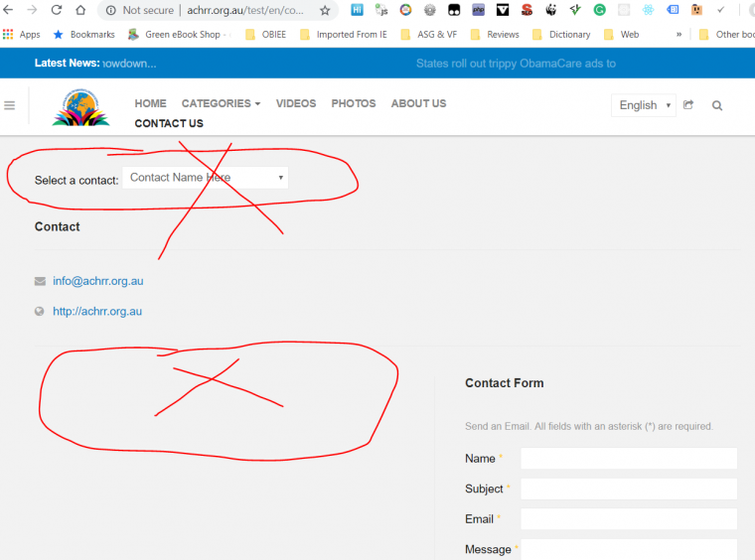
Task: Open the React developer tools extension
Action: point(648,10)
